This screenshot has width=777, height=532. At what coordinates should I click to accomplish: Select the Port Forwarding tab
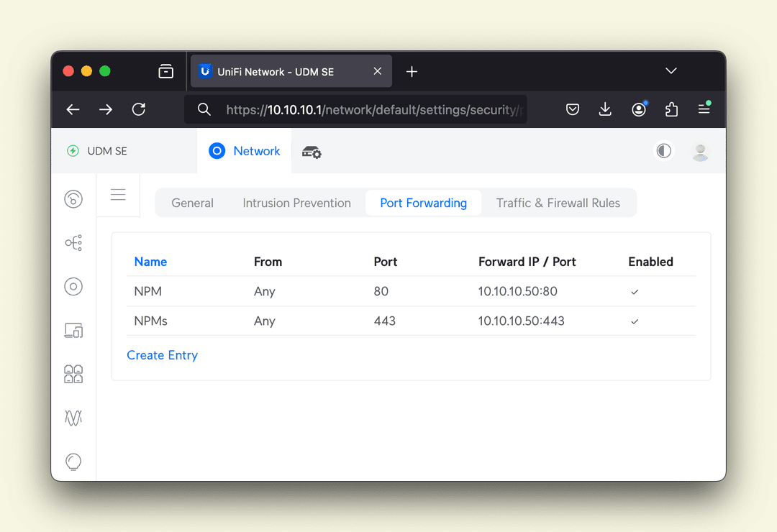tap(423, 203)
